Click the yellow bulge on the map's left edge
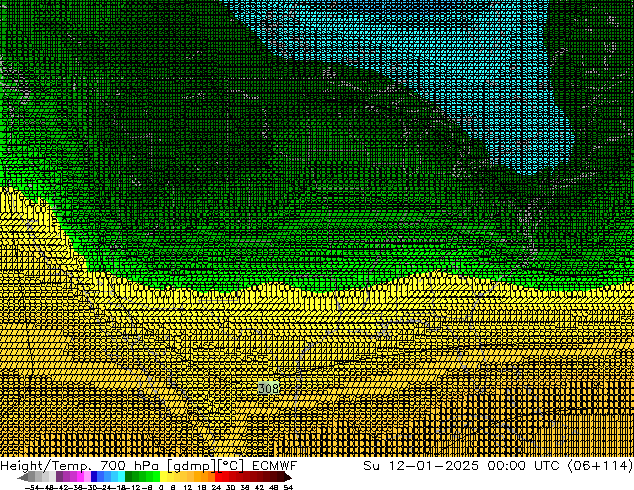634x490 pixels. click(22, 215)
